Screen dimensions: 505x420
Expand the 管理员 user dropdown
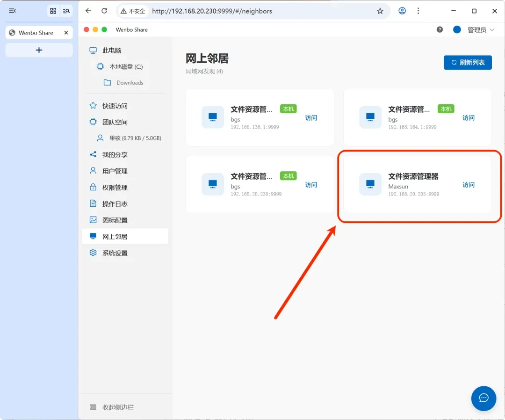[481, 29]
